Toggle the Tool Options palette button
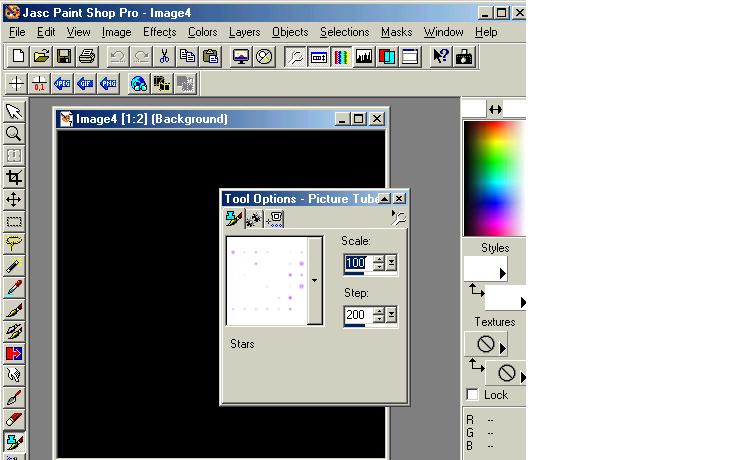The image size is (736, 460). pyautogui.click(x=319, y=57)
